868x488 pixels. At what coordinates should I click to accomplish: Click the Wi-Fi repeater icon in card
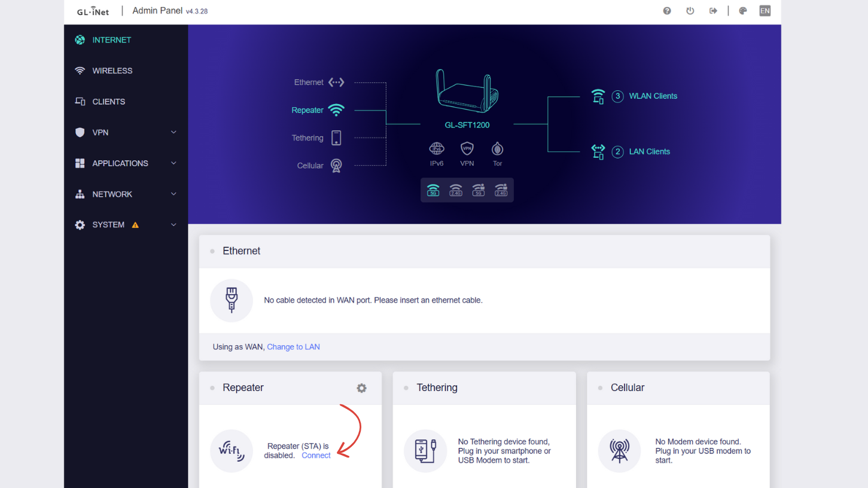(x=232, y=451)
